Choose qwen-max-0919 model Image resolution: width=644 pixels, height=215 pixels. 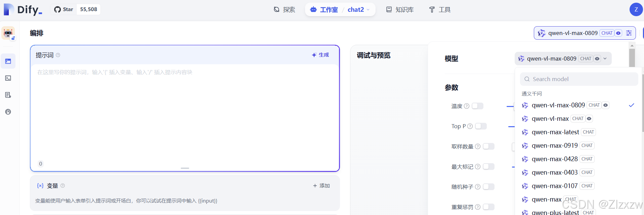point(578,145)
